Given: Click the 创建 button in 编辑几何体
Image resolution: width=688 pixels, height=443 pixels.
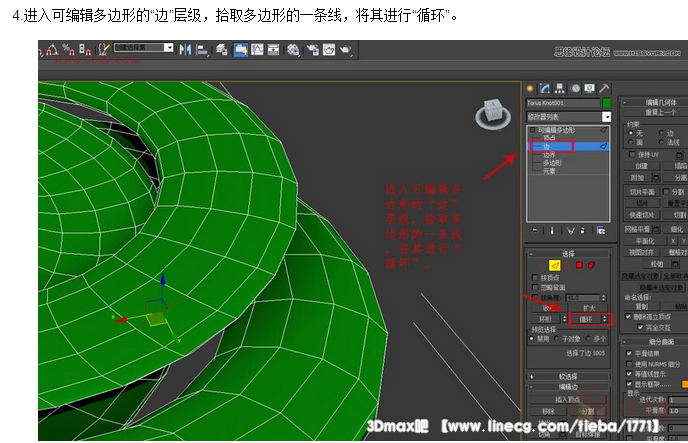Looking at the screenshot, I should (642, 166).
